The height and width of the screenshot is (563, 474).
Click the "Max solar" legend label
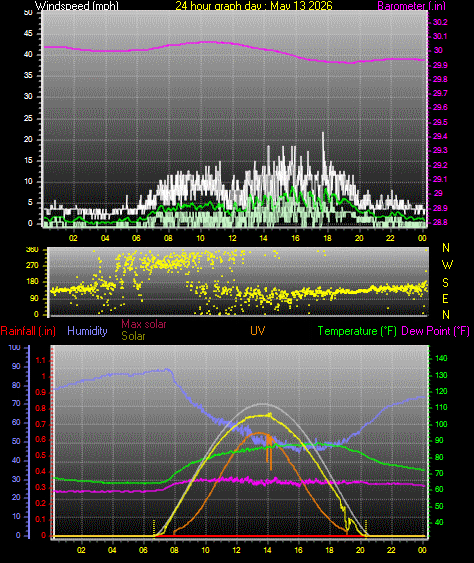pyautogui.click(x=144, y=324)
